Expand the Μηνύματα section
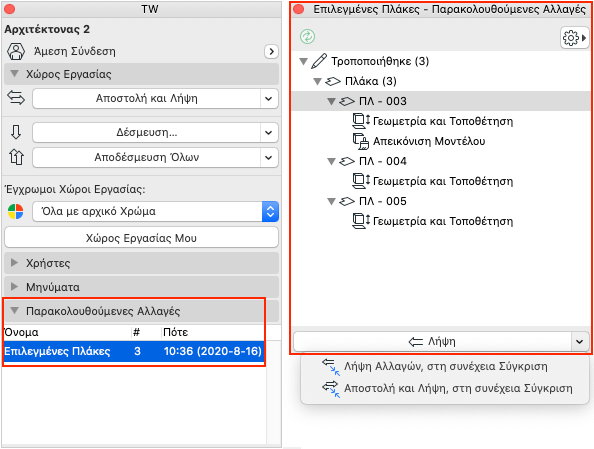The width and height of the screenshot is (594, 449). point(14,287)
